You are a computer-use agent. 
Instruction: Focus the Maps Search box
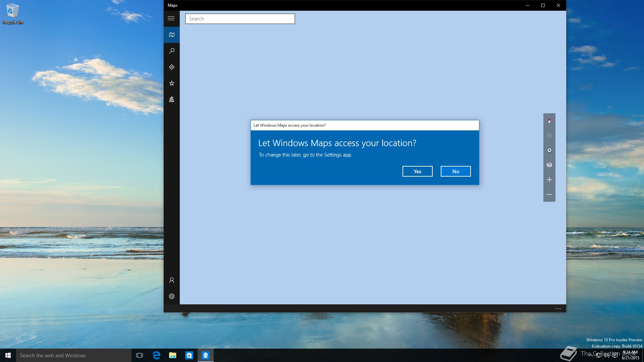coord(240,19)
